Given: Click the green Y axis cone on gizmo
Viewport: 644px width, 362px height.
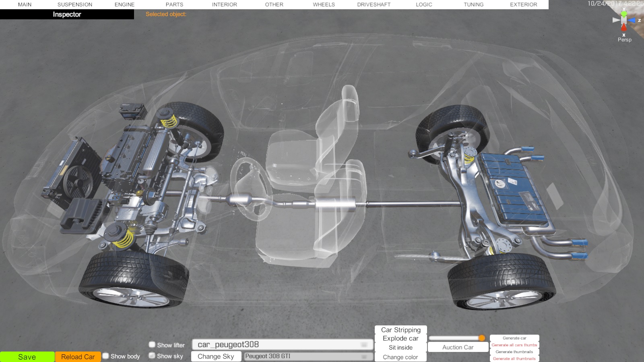Looking at the screenshot, I should (x=624, y=13).
